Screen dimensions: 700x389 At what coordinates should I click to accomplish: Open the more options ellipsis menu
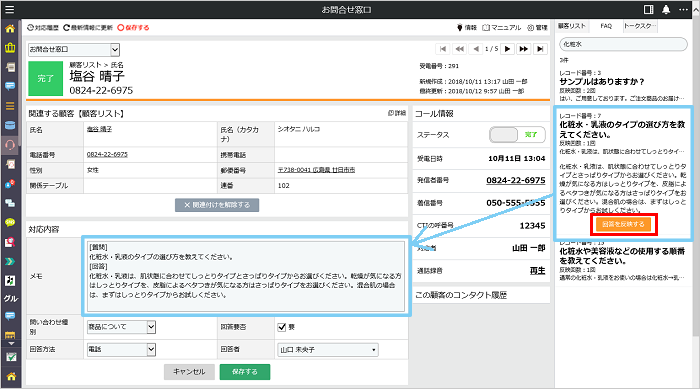[683, 9]
